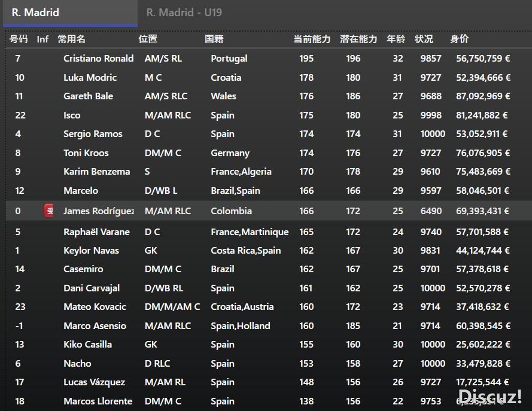Viewport: 532px width, 411px height.
Task: Sort by the Inf column header
Action: point(42,39)
